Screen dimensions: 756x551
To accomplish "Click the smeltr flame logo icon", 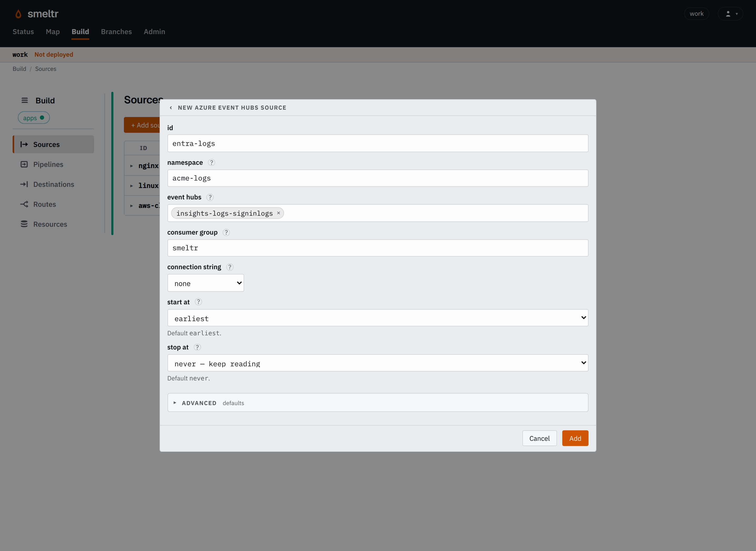I will coord(18,14).
